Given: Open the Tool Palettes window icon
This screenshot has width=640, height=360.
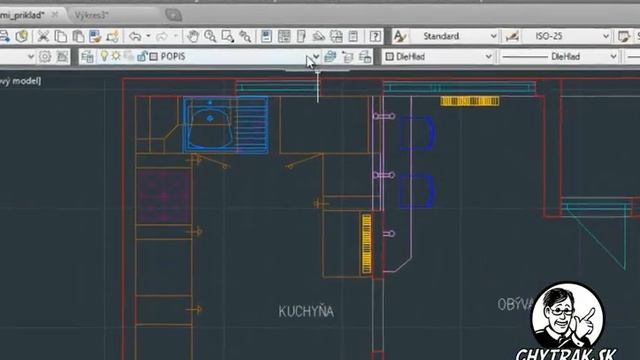Looking at the screenshot, I should point(301,36).
